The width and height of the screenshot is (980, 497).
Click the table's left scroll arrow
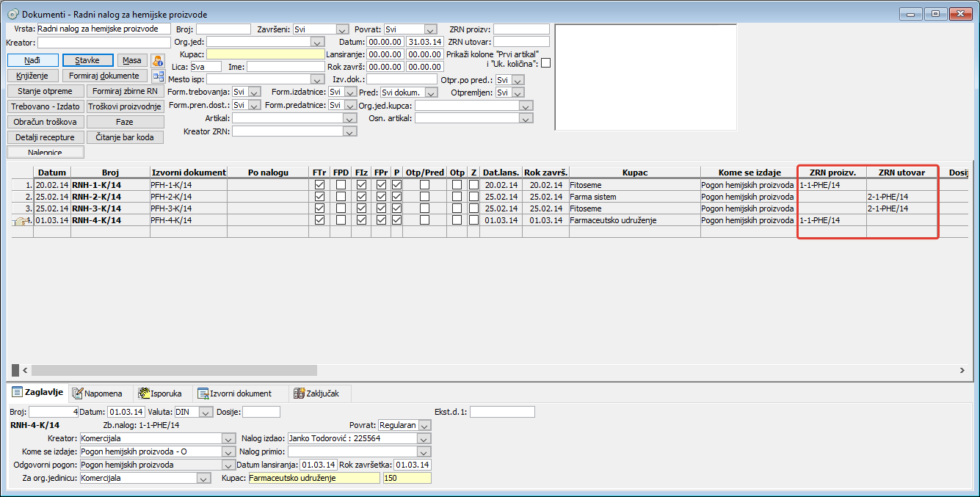[x=25, y=371]
